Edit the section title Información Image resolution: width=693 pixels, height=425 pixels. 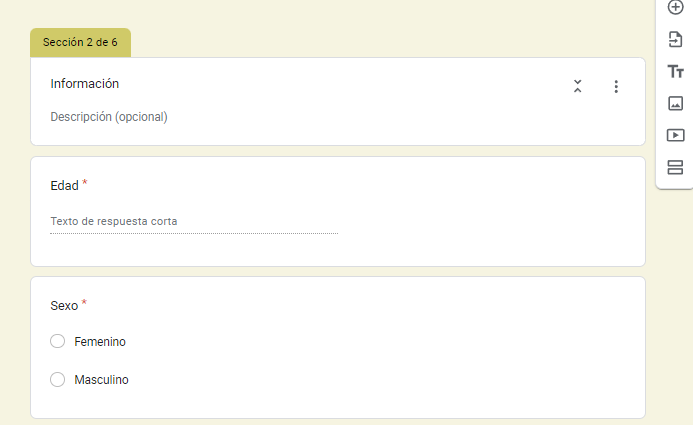click(85, 84)
